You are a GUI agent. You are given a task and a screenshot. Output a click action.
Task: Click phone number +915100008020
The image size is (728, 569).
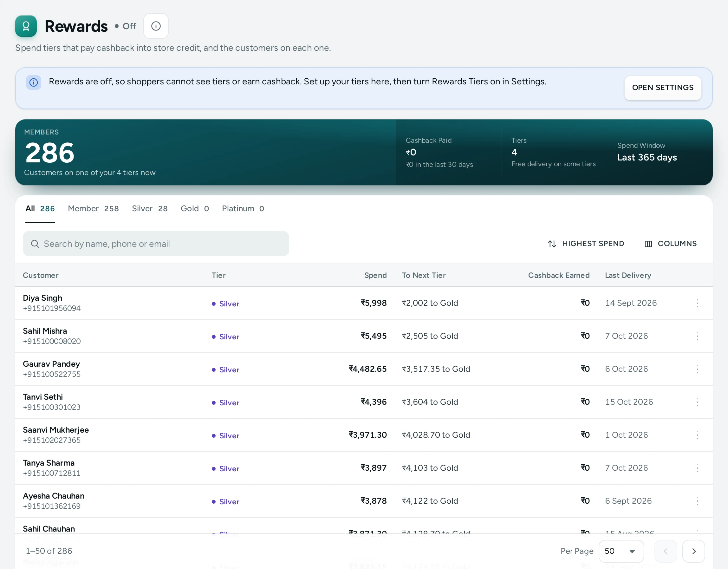52,341
